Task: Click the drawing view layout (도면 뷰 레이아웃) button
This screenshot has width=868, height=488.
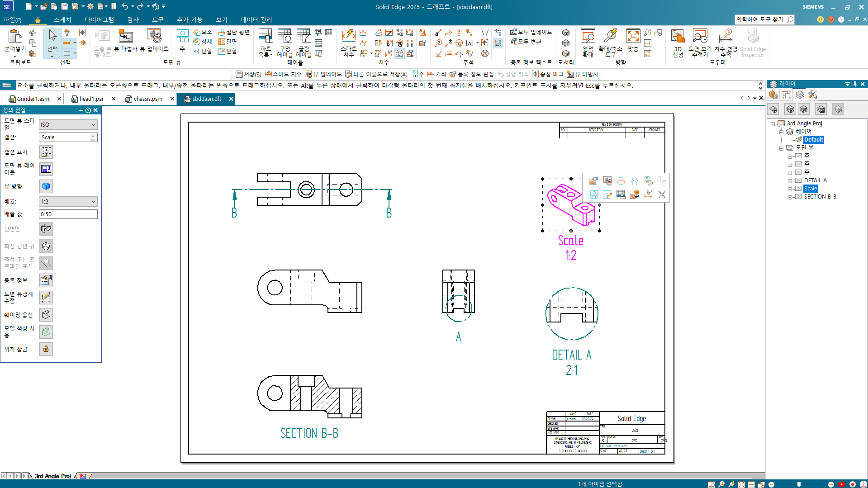Action: click(x=46, y=169)
